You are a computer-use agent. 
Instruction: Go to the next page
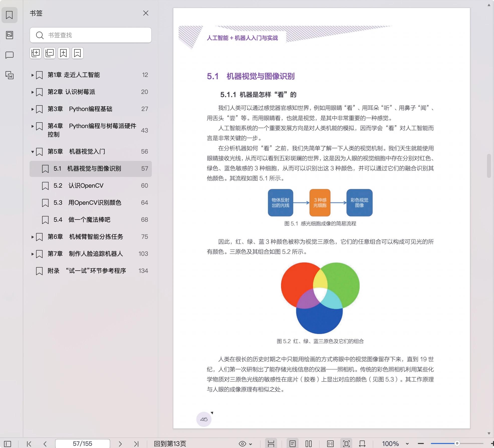[120, 444]
